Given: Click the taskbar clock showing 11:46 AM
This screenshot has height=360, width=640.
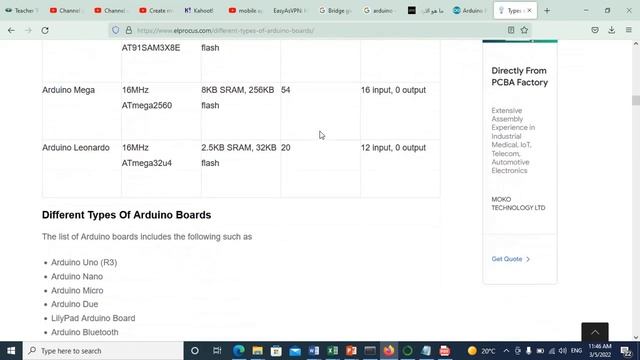Looking at the screenshot, I should click(600, 351).
